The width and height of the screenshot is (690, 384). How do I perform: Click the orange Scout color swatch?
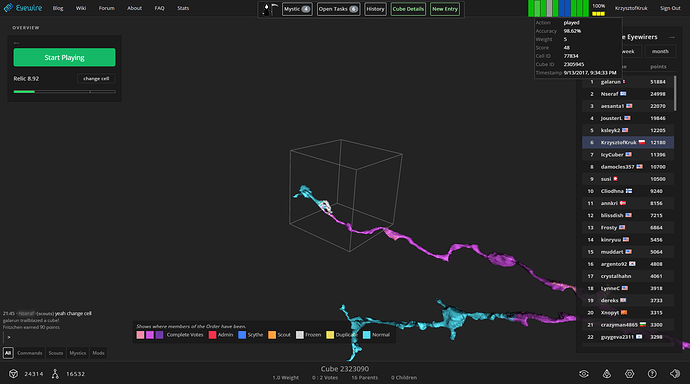pos(272,335)
